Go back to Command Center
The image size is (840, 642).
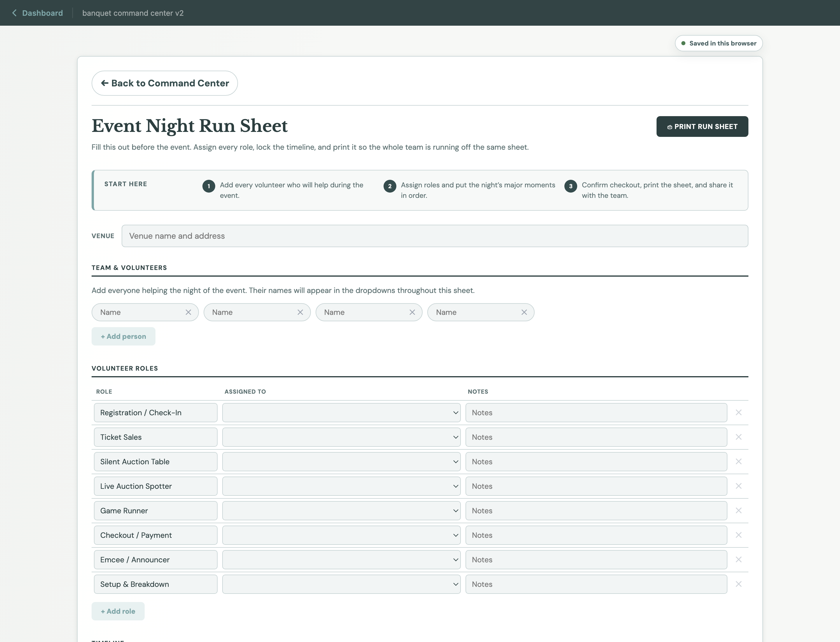[x=164, y=83]
